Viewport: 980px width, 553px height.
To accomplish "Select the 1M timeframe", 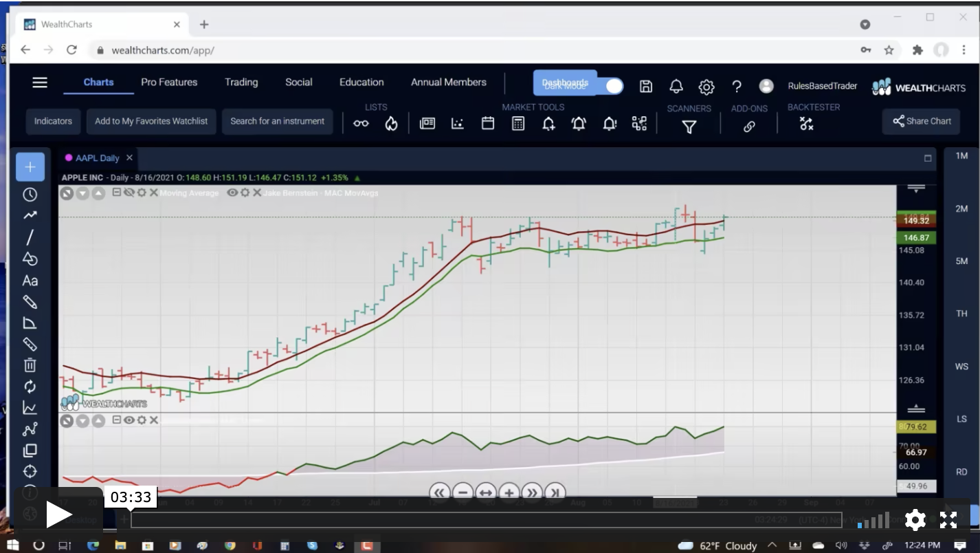I will (961, 156).
